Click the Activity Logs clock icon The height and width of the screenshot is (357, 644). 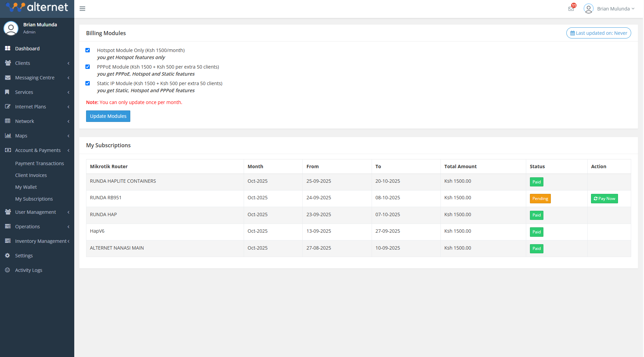pos(8,270)
